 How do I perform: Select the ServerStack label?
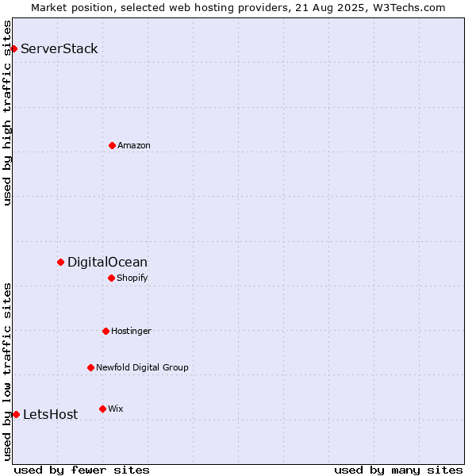click(59, 48)
